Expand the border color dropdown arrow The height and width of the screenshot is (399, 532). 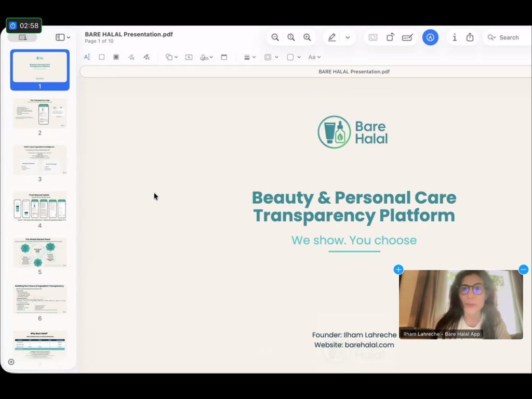276,57
